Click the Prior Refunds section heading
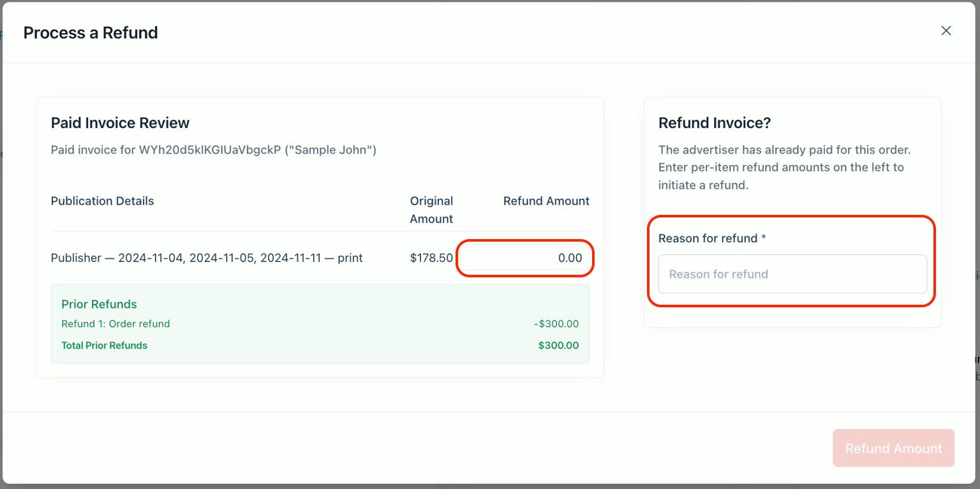 tap(99, 304)
